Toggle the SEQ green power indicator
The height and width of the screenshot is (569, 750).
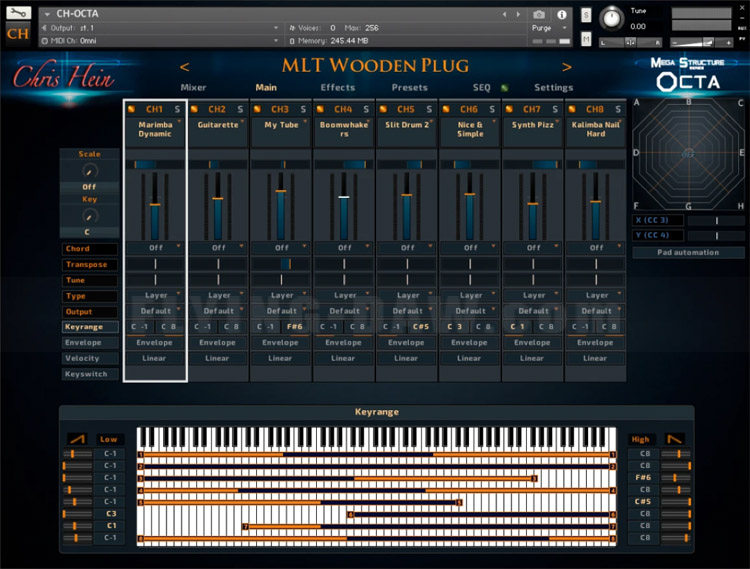504,88
